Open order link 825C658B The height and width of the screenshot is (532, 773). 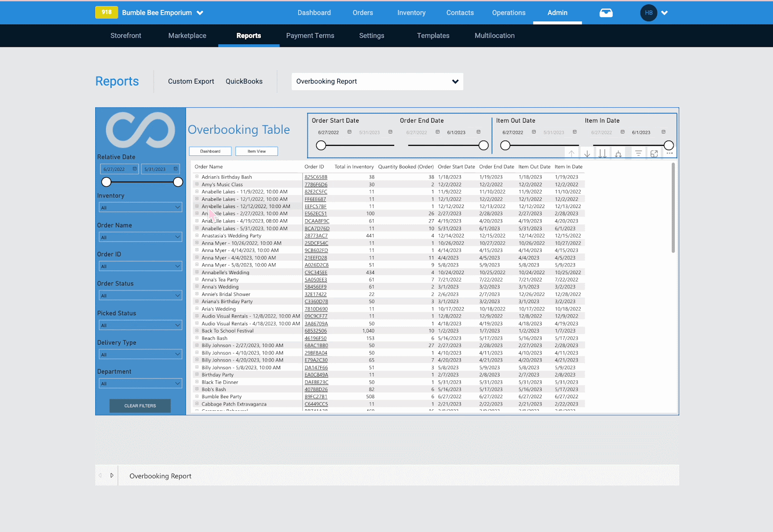[315, 177]
